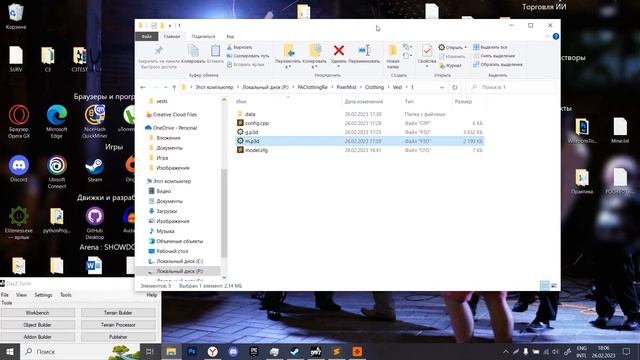
Task: Open Properties via the checkmark icon
Action: coord(427,51)
